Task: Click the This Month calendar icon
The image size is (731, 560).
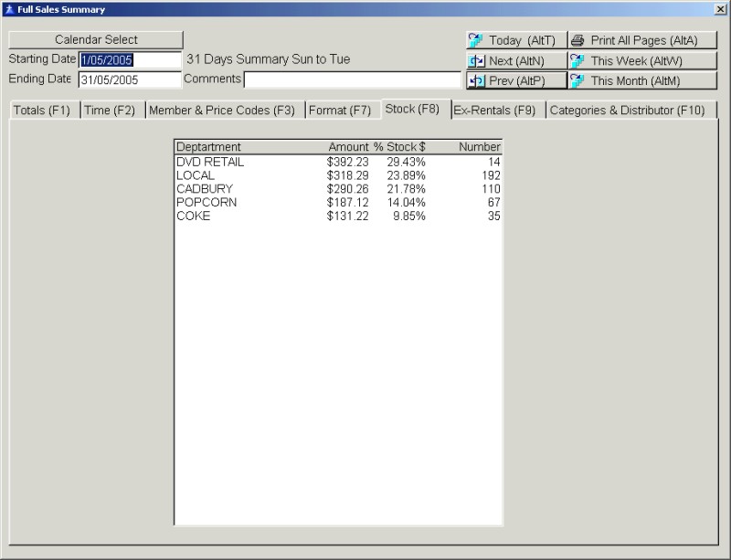Action: click(x=577, y=80)
